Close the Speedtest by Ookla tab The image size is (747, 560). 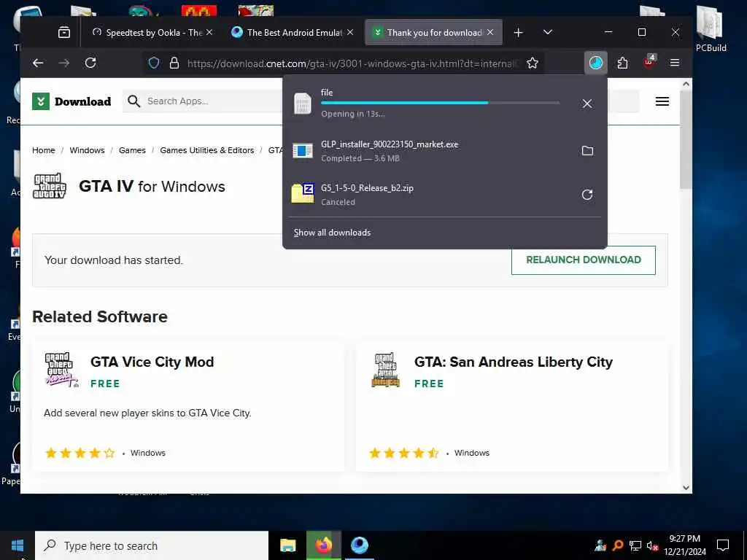[x=209, y=32]
